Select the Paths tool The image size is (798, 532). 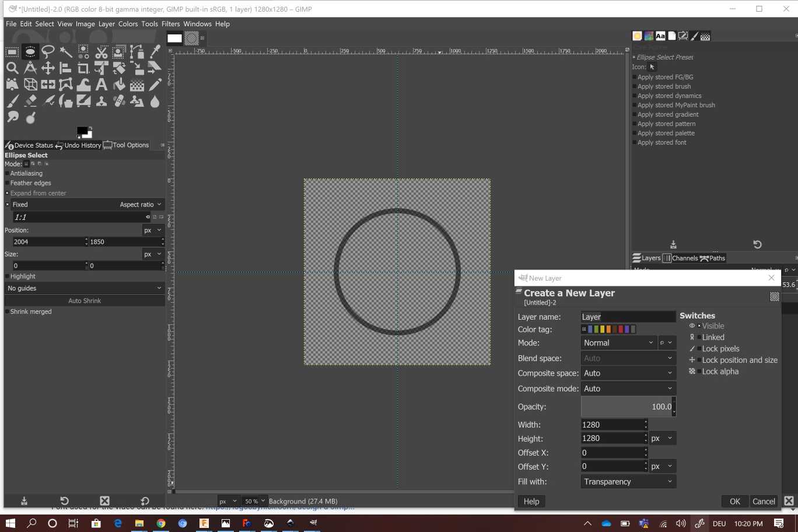click(x=137, y=52)
